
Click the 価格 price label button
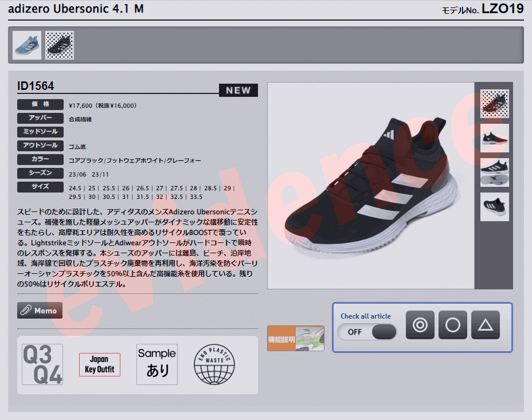tap(40, 104)
